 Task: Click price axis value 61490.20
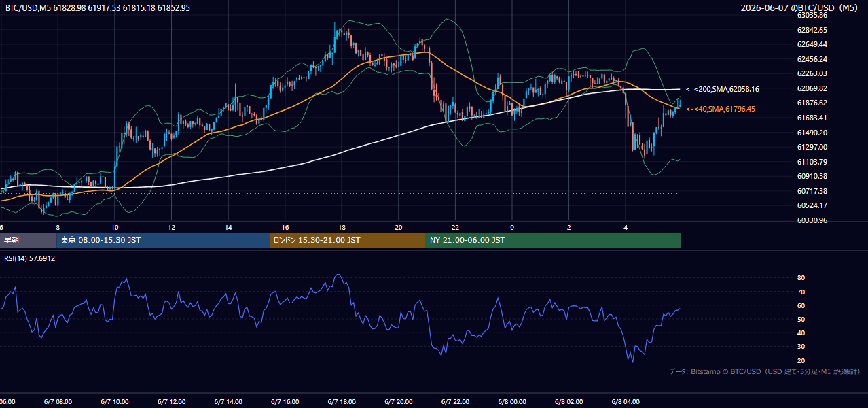click(x=812, y=133)
